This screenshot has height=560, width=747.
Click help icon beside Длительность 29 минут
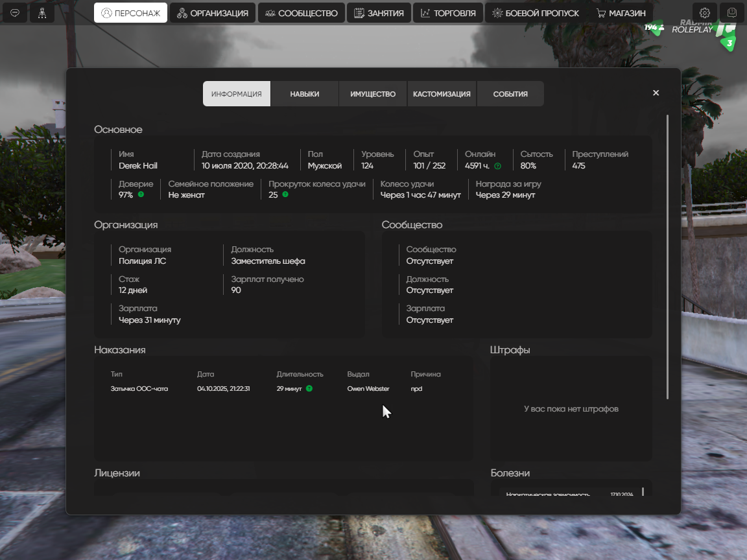tap(309, 389)
